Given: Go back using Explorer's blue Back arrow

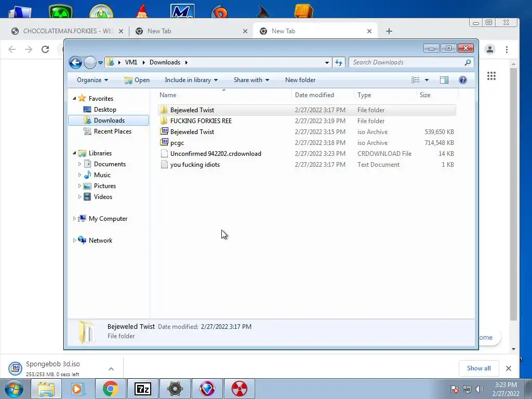Looking at the screenshot, I should pyautogui.click(x=75, y=62).
